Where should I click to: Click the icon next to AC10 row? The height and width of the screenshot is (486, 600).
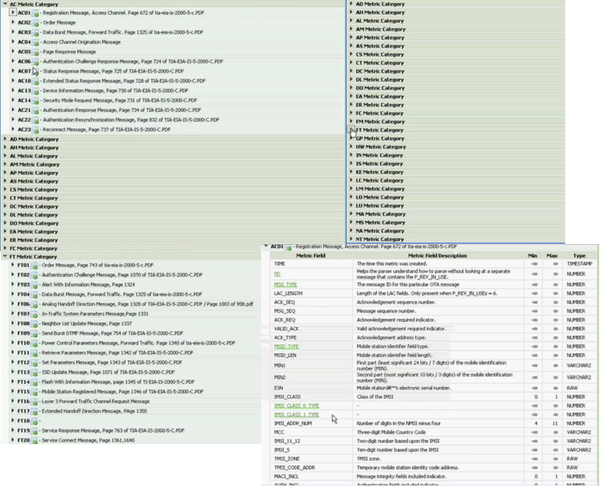tap(35, 82)
